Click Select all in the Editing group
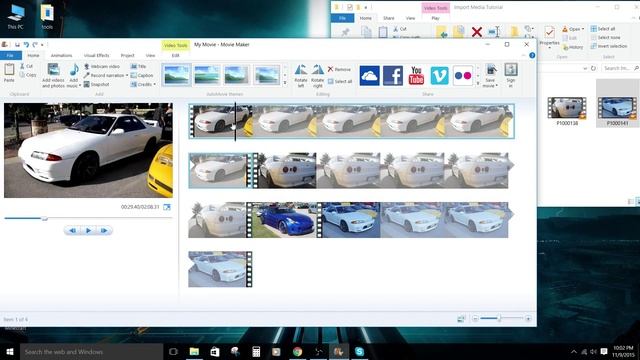640x360 pixels. (x=340, y=81)
